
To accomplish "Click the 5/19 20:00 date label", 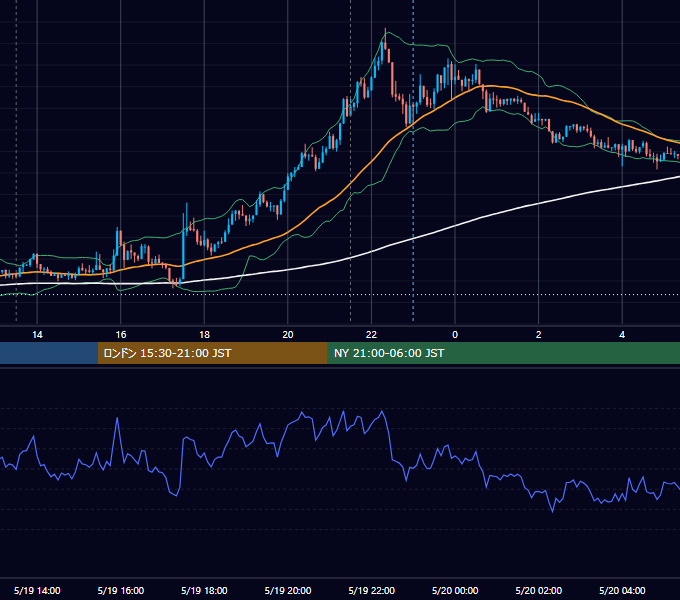I will pyautogui.click(x=288, y=590).
